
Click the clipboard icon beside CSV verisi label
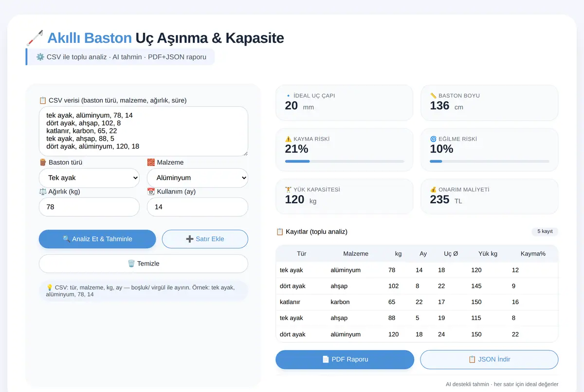(x=43, y=100)
